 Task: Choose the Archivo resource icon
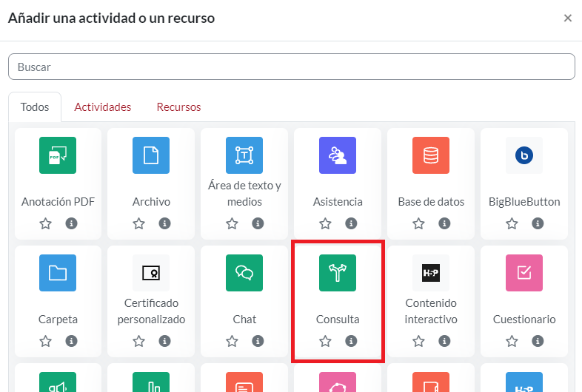coord(151,155)
